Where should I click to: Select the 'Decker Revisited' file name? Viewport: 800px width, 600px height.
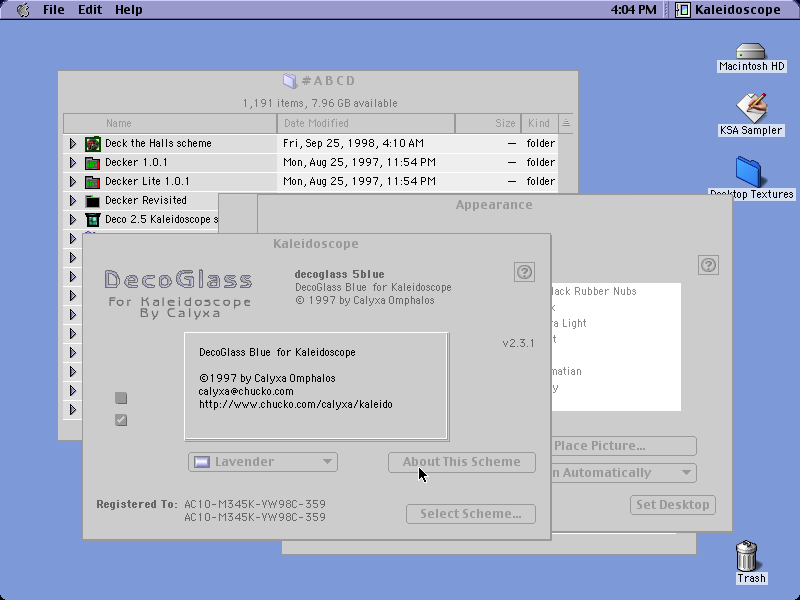point(146,200)
